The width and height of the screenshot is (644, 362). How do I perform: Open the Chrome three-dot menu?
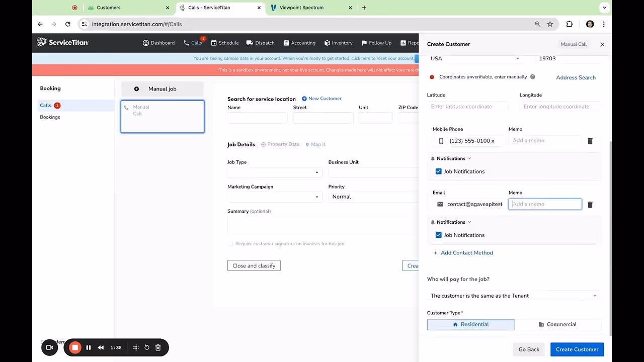tap(604, 24)
